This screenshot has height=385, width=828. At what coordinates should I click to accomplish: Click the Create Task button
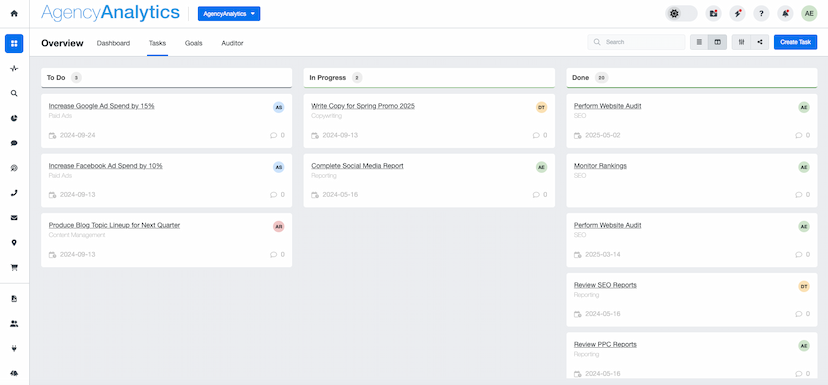pos(795,42)
